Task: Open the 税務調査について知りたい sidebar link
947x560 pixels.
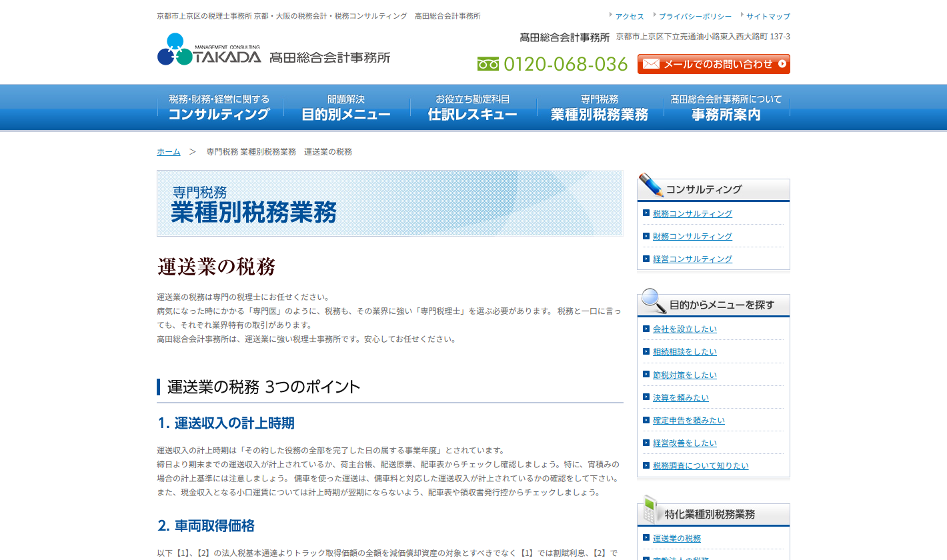Action: (701, 465)
